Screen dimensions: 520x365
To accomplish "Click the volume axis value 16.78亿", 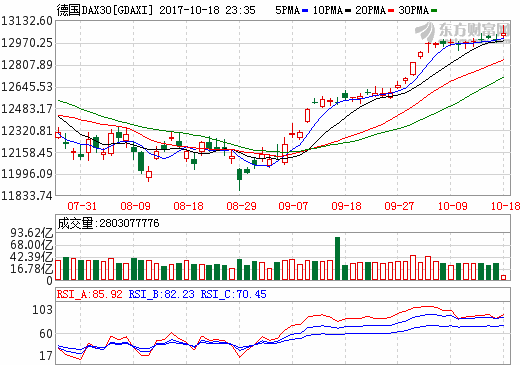I will [x=32, y=269].
